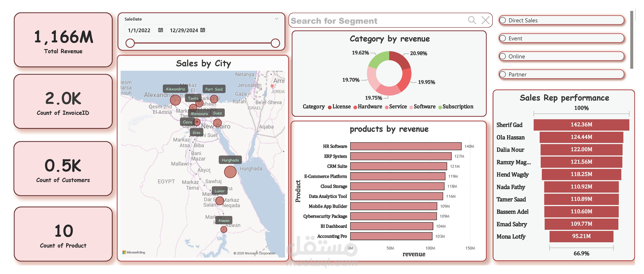Screen dimensions: 644x274
Task: Select the BI Dashboard bar
Action: click(x=392, y=226)
